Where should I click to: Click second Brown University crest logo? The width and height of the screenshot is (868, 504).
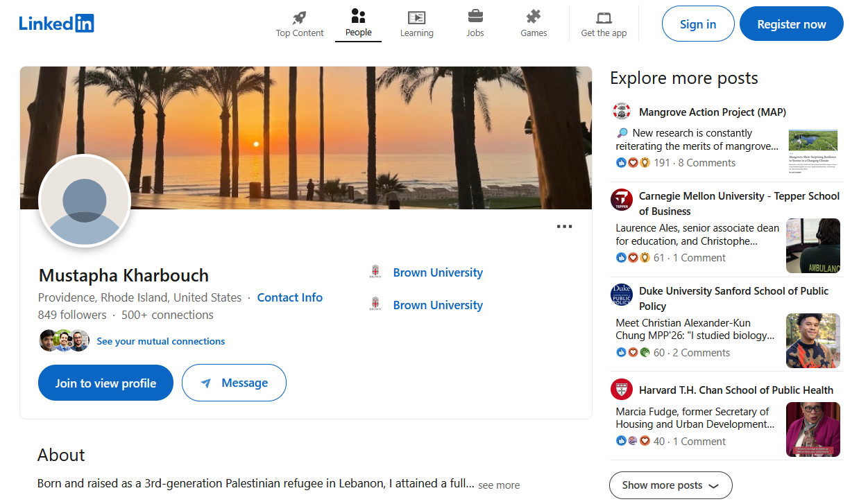375,304
